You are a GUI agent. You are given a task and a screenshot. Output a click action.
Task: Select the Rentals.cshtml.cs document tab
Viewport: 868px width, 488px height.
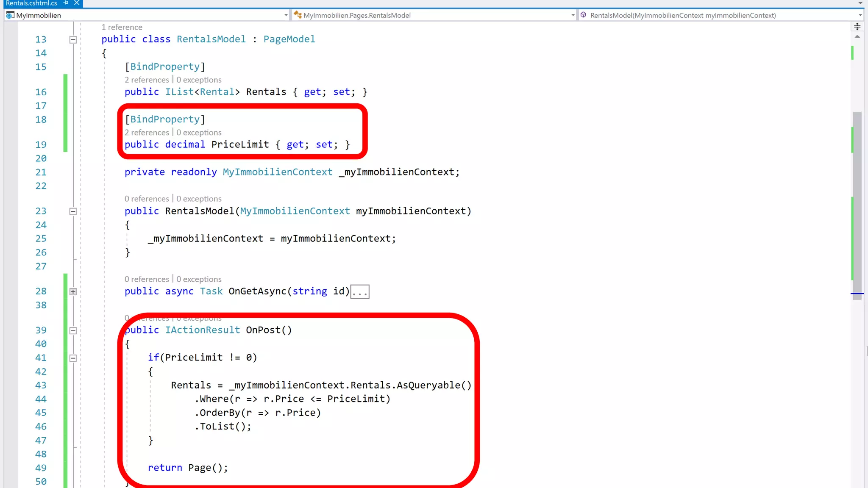tap(31, 3)
